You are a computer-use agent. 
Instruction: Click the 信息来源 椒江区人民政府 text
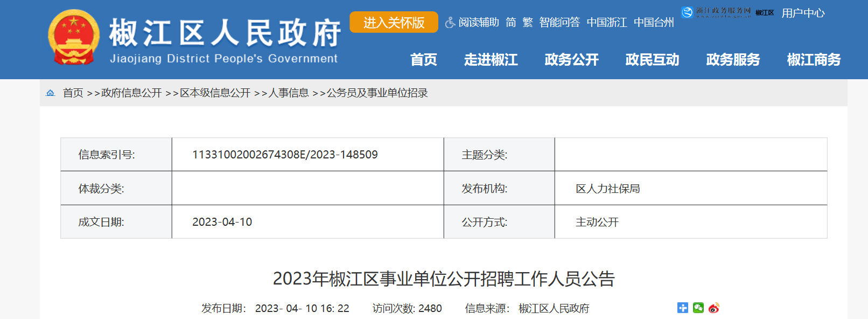coord(527,308)
